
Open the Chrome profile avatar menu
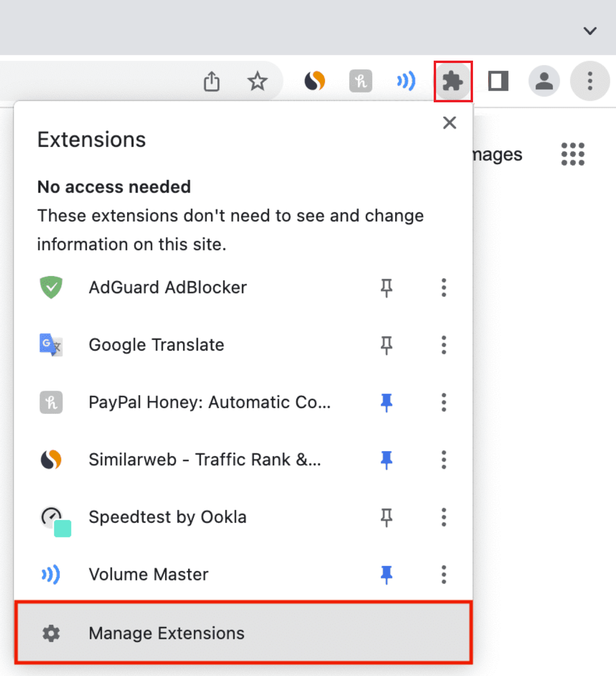pyautogui.click(x=544, y=81)
